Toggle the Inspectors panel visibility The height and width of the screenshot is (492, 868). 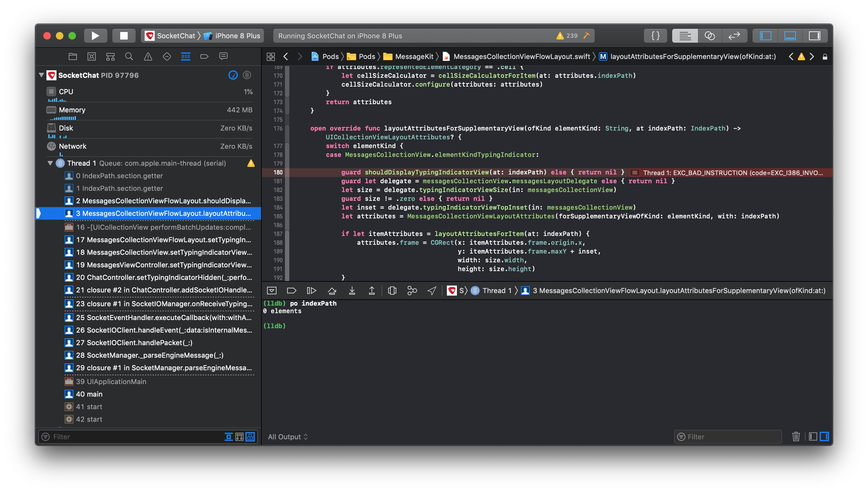(814, 36)
